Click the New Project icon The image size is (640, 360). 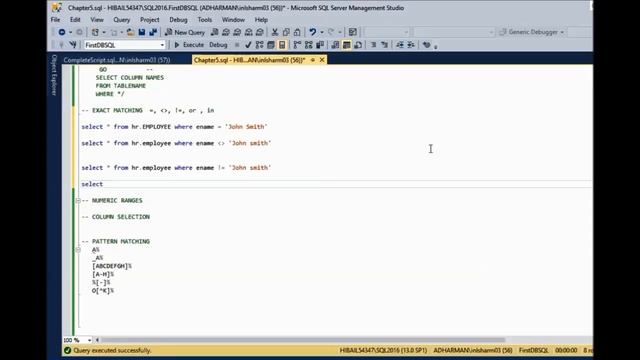click(95, 32)
